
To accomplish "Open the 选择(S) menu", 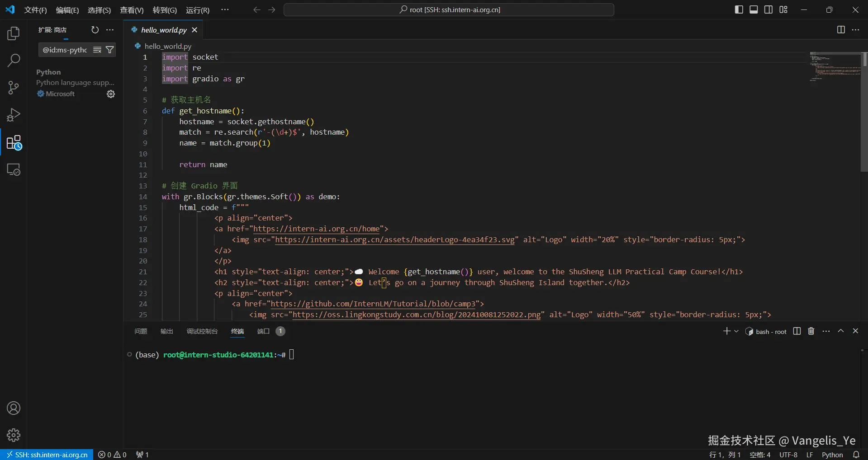I will point(99,10).
